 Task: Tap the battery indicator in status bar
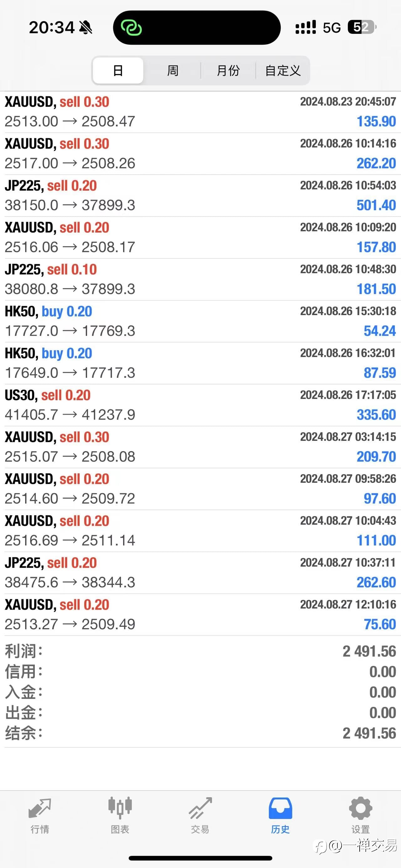click(362, 27)
